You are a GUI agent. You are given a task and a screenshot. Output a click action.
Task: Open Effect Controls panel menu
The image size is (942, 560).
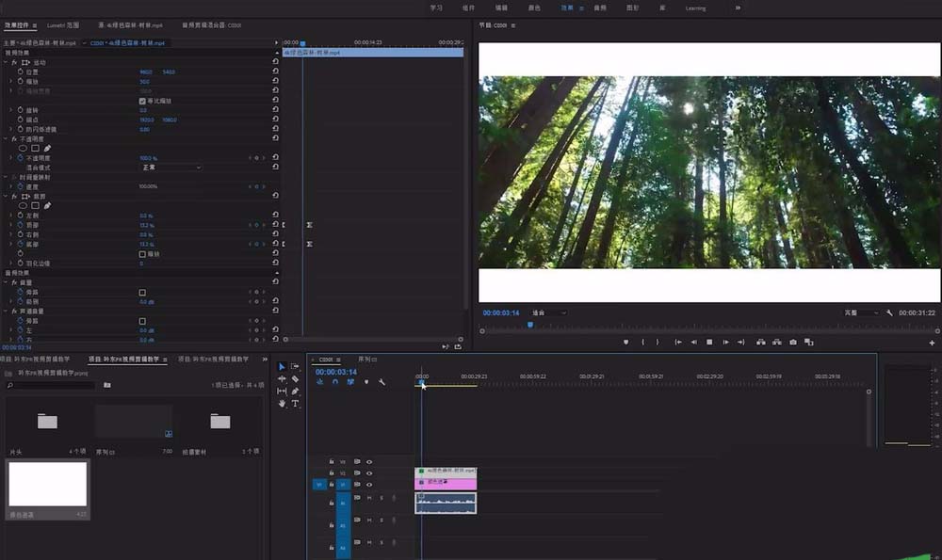pos(34,25)
